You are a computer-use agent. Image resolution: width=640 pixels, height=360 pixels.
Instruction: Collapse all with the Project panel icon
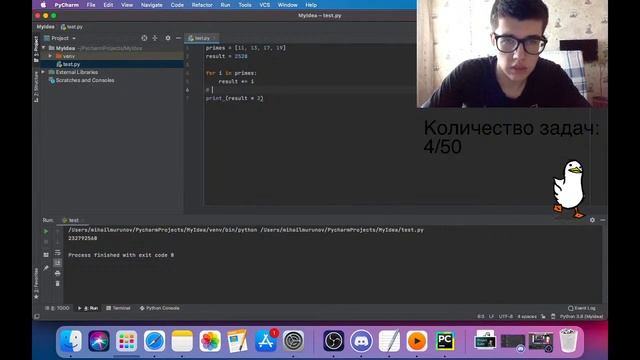pyautogui.click(x=155, y=38)
